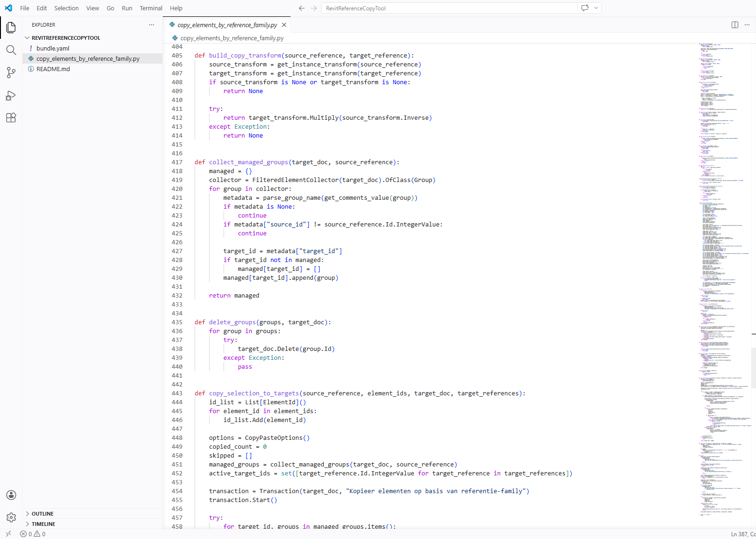Click line number 405 in the gutter

tap(177, 56)
